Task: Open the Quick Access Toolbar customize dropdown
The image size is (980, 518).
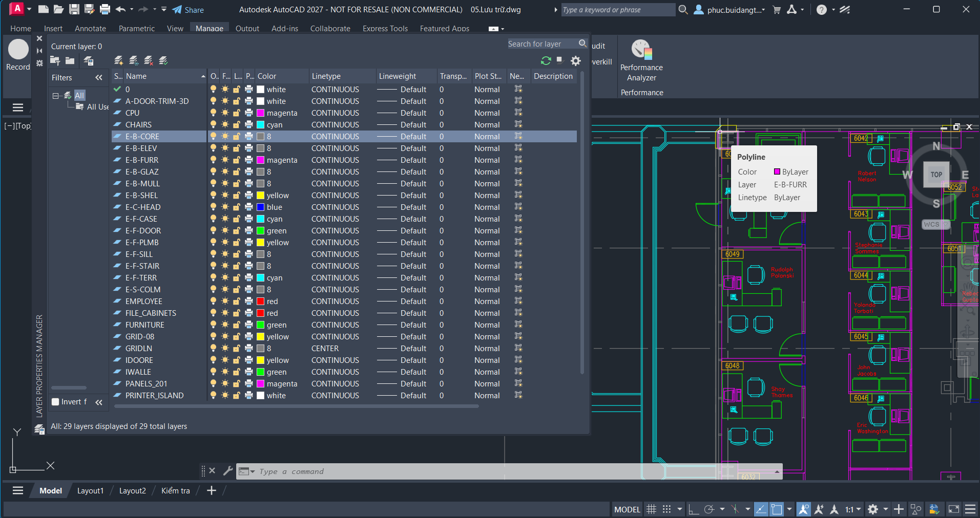Action: click(x=164, y=9)
